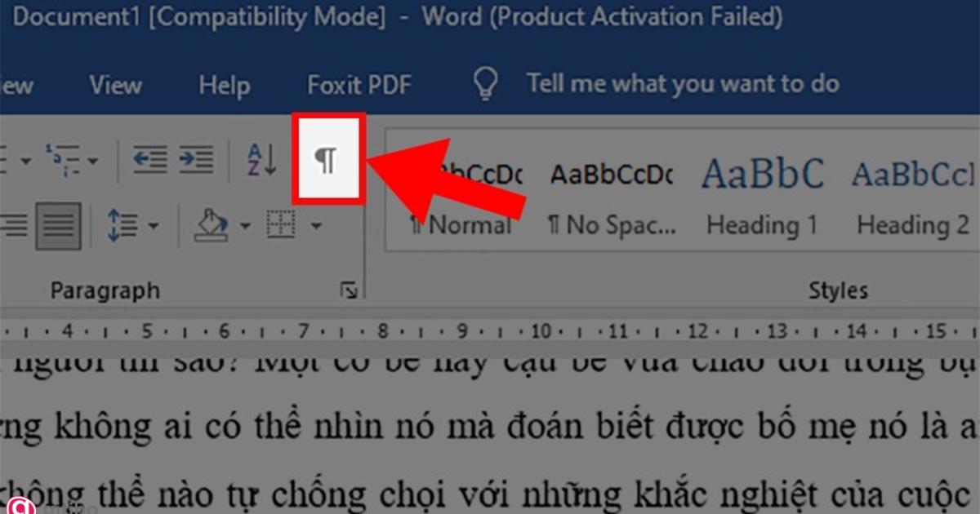This screenshot has height=514, width=980.
Task: Open the Help ribbon tab
Action: click(224, 83)
